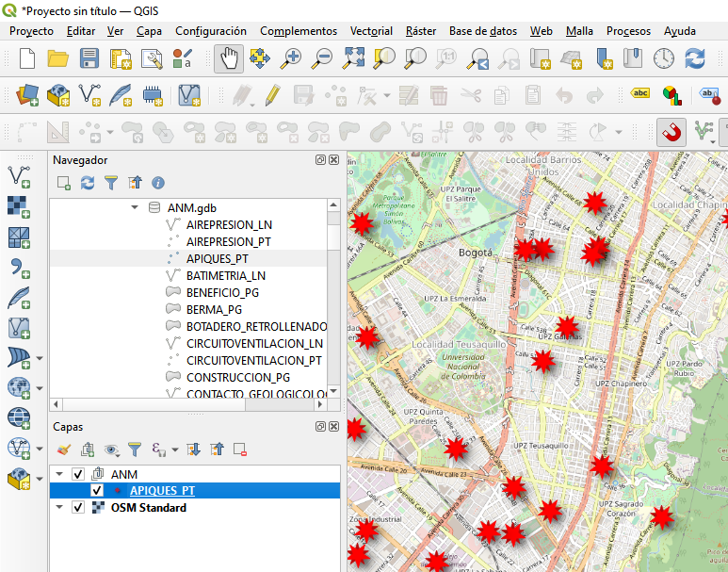Viewport: 728px width, 572px height.
Task: Click the Zoom Full extent icon
Action: click(353, 59)
